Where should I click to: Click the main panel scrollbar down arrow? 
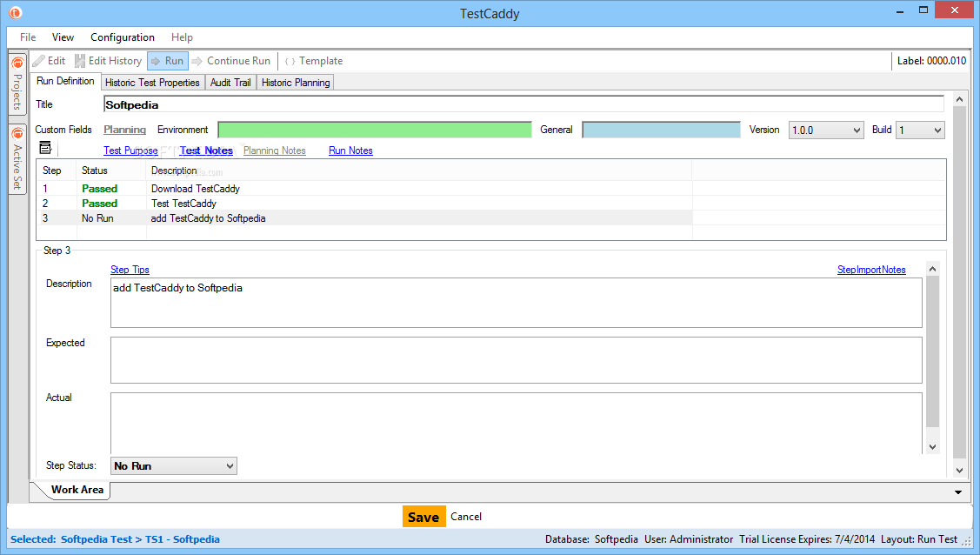959,471
